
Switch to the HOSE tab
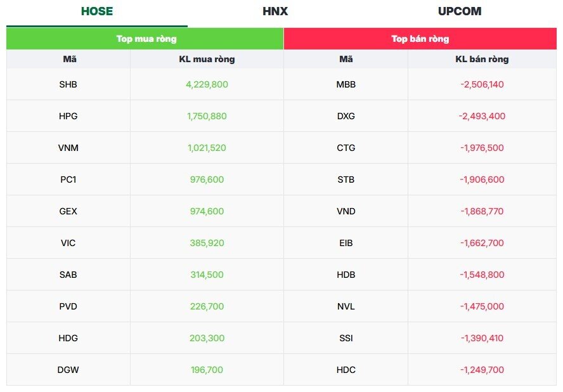click(x=97, y=11)
